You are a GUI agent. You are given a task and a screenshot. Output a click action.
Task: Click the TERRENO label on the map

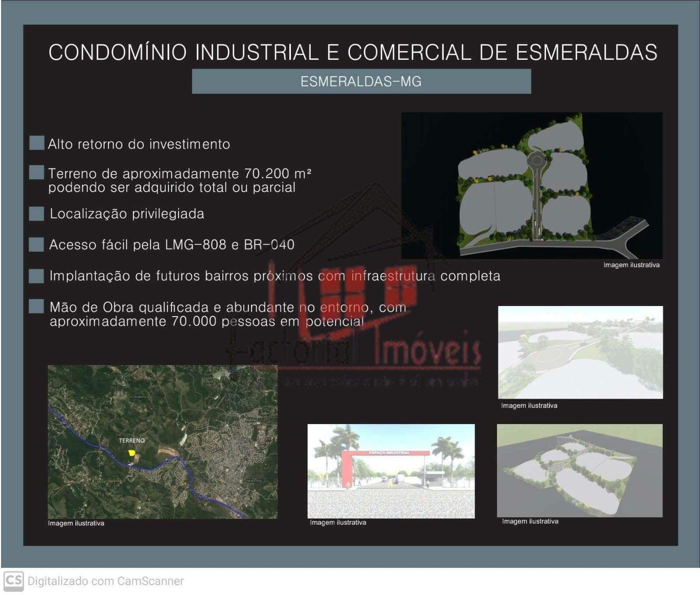click(132, 440)
